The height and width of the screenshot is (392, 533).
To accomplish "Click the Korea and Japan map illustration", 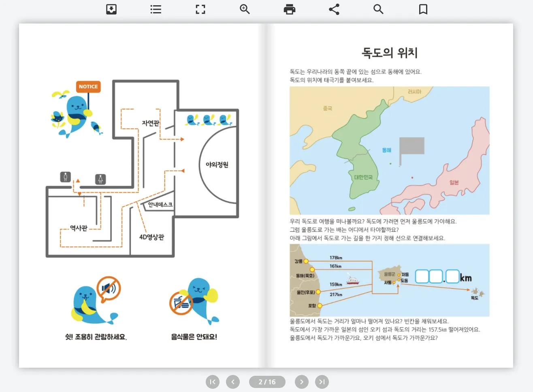I will point(389,150).
